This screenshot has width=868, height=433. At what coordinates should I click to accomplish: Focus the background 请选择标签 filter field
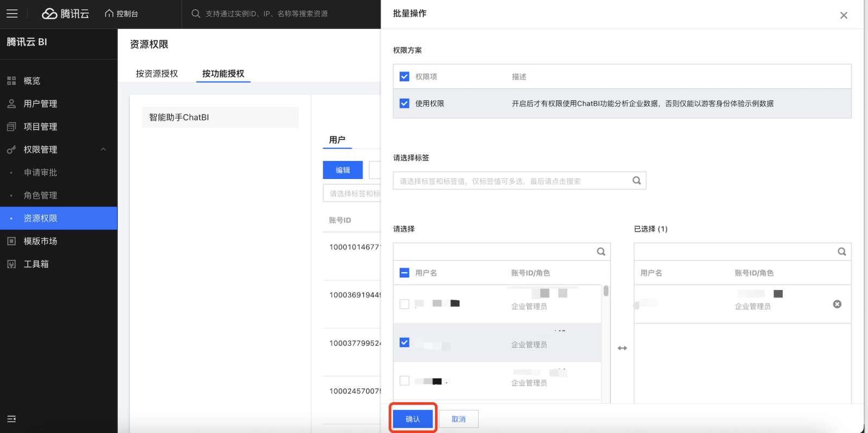pyautogui.click(x=352, y=193)
